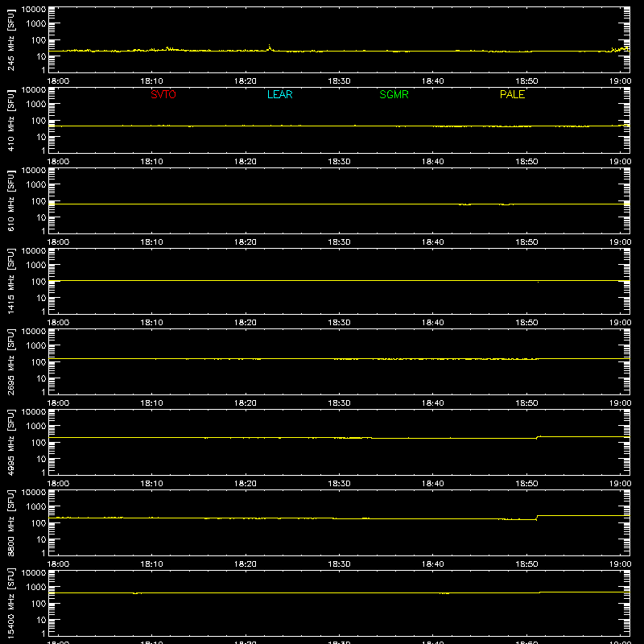
Task: Click 18:20 tick under the 610 MHz panel
Action: click(246, 242)
